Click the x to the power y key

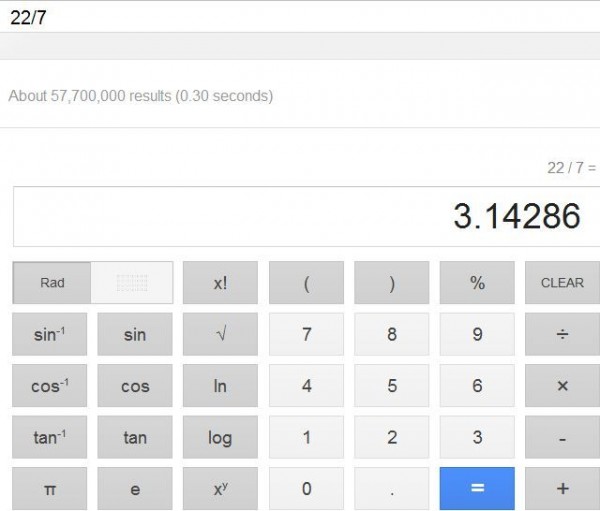coord(220,488)
